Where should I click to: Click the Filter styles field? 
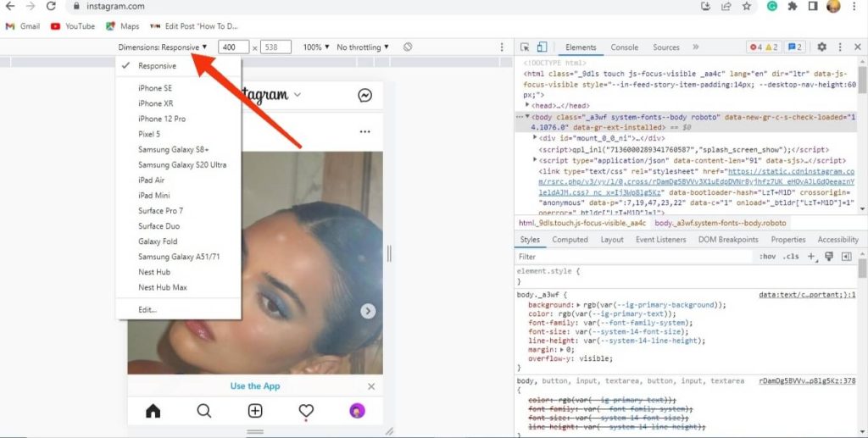[x=634, y=257]
